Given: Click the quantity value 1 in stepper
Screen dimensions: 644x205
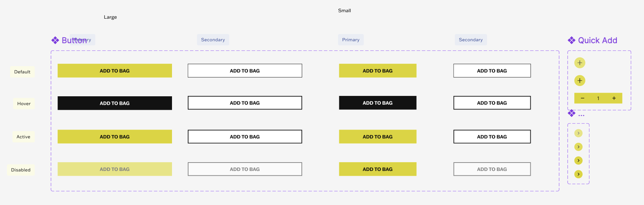Looking at the screenshot, I should [598, 98].
